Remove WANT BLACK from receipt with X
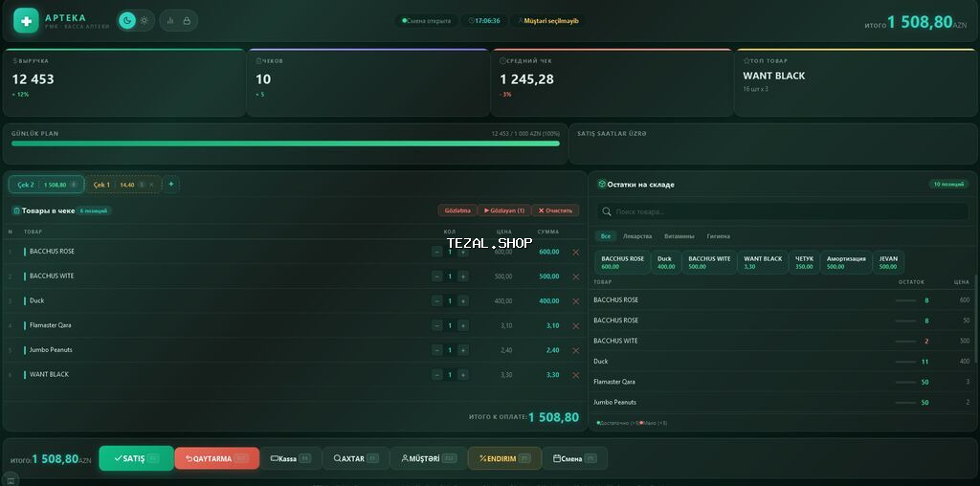 [x=575, y=375]
